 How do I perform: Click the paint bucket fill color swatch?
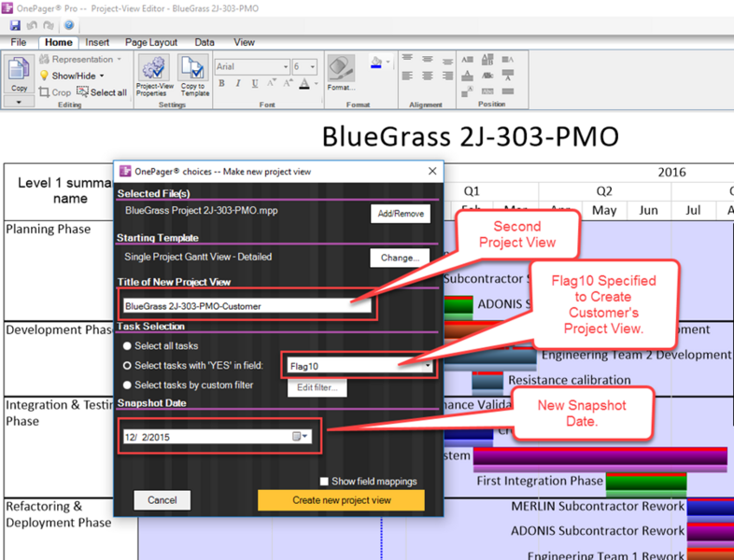376,62
